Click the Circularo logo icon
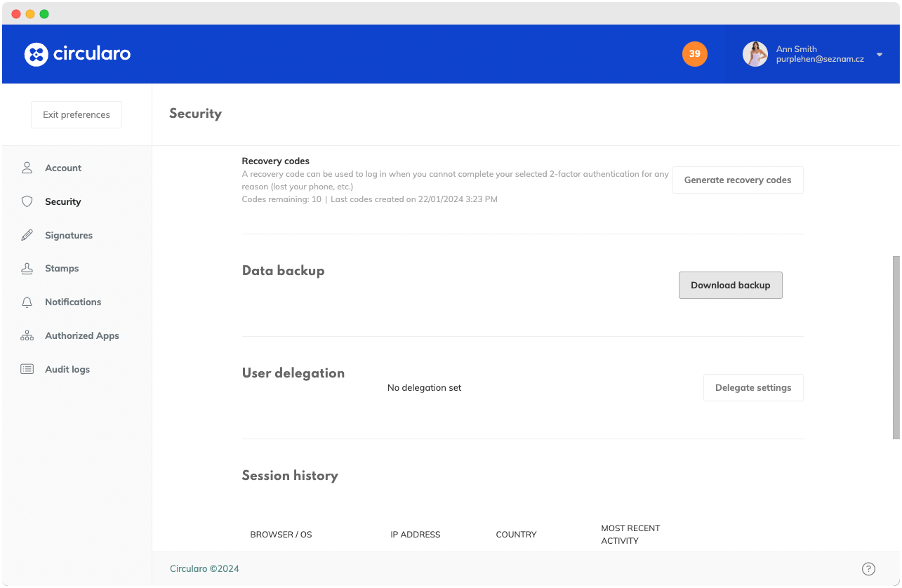The height and width of the screenshot is (588, 902). 36,54
